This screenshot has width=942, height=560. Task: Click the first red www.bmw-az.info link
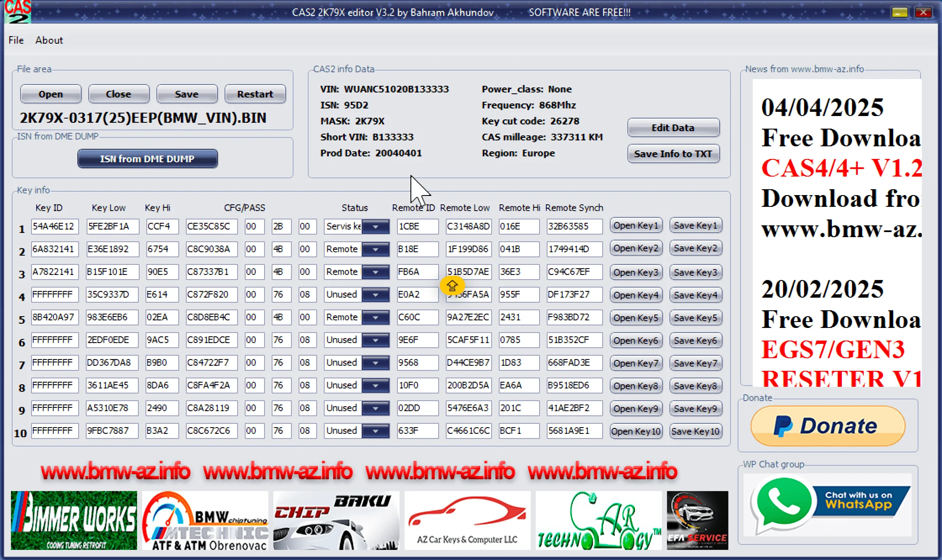pyautogui.click(x=116, y=471)
